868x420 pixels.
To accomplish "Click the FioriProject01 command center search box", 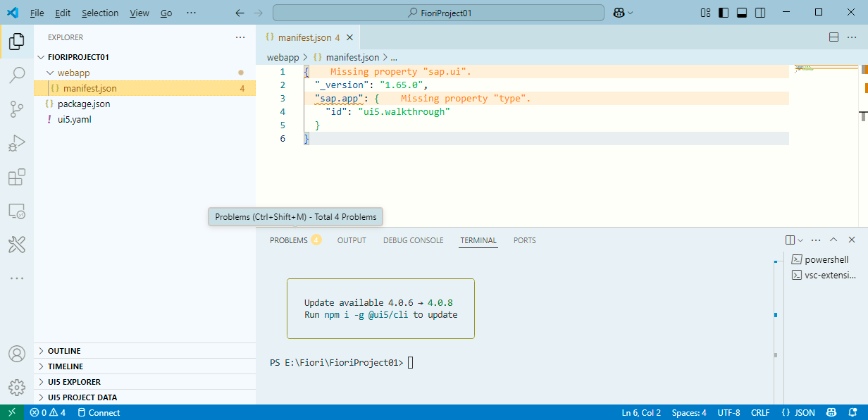I will click(438, 13).
